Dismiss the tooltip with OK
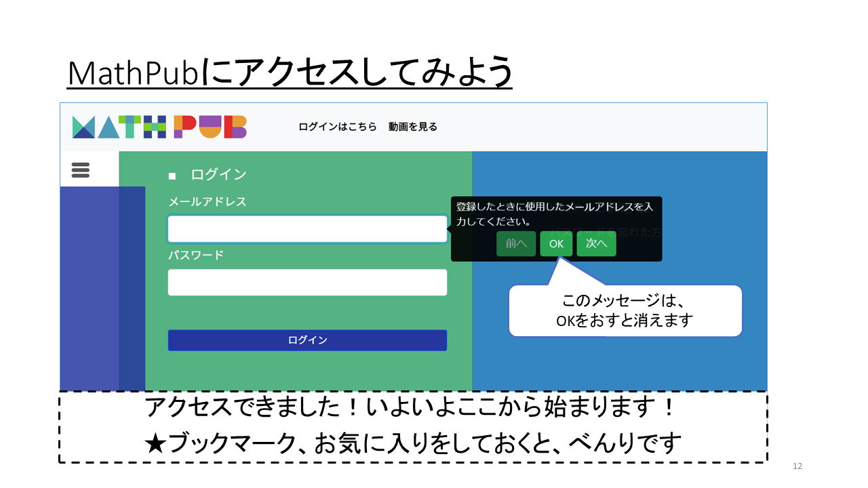This screenshot has height=488, width=868. click(556, 244)
